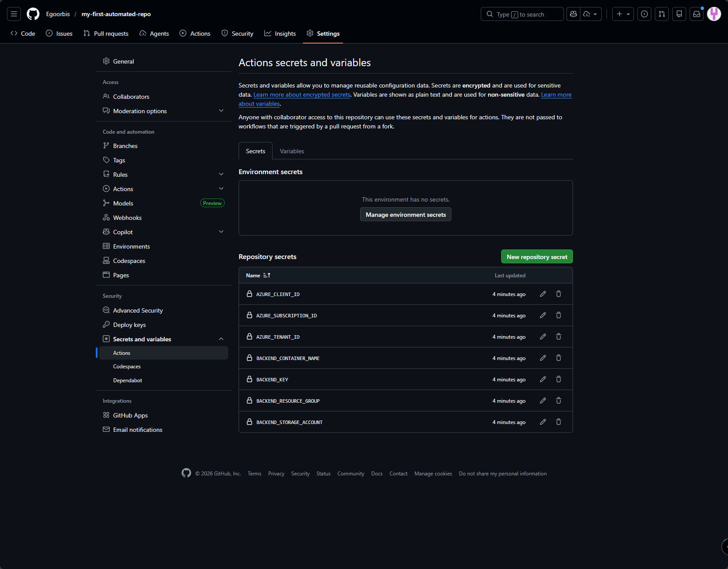Open the create new dropdown in header
This screenshot has width=728, height=569.
tap(623, 13)
